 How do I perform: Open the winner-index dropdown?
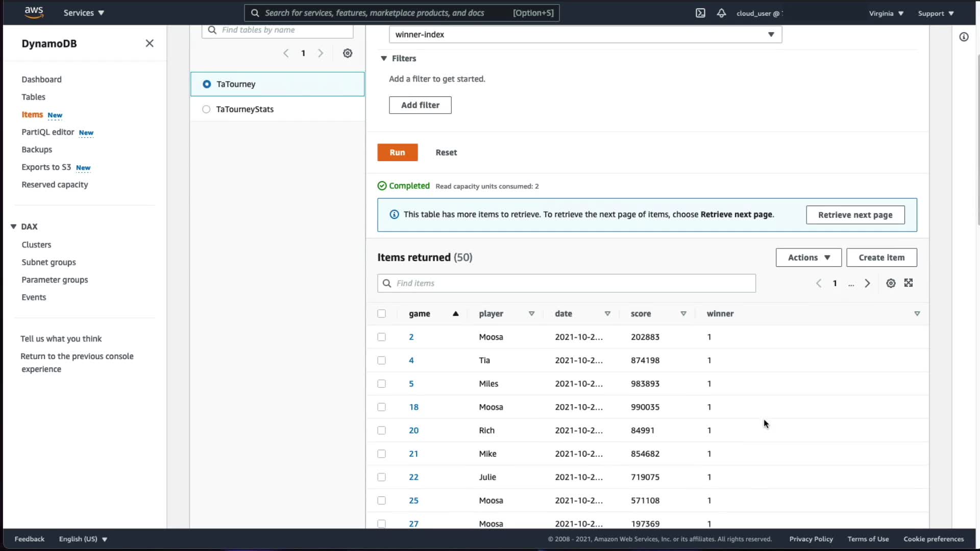tap(585, 35)
